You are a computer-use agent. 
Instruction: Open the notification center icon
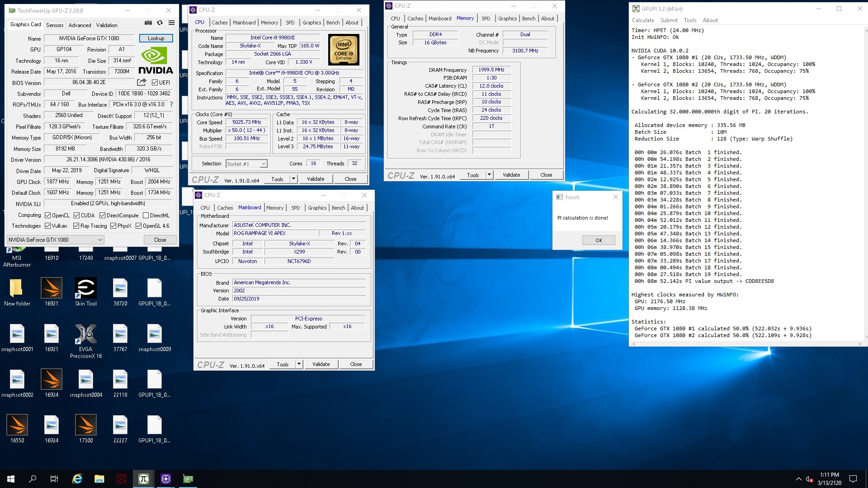click(x=853, y=479)
